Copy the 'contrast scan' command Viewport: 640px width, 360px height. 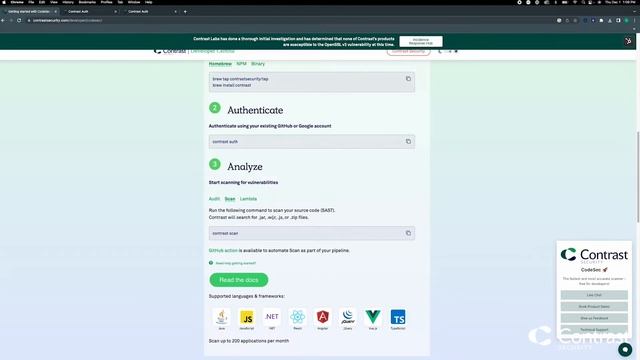(408, 233)
